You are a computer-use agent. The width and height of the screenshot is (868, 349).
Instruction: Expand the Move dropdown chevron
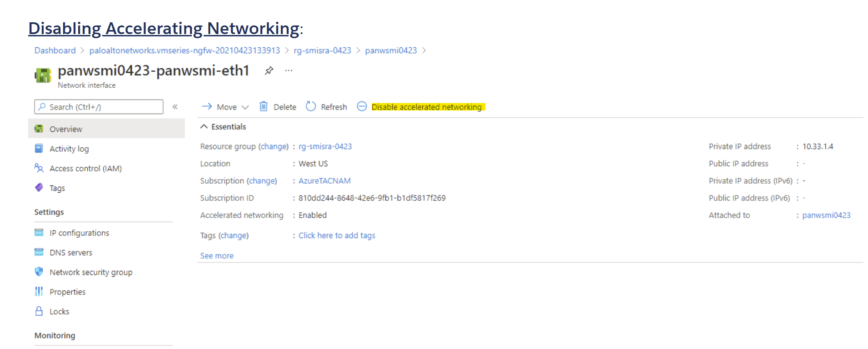tap(245, 107)
